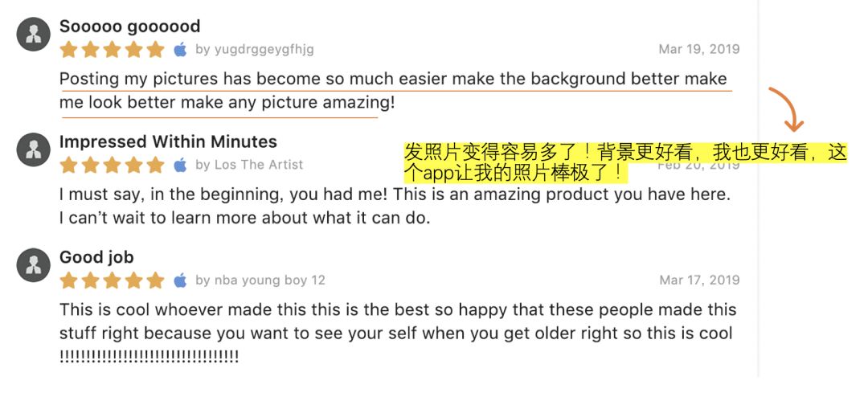868x397 pixels.
Task: Select the Sooooo goooood review title
Action: (129, 27)
